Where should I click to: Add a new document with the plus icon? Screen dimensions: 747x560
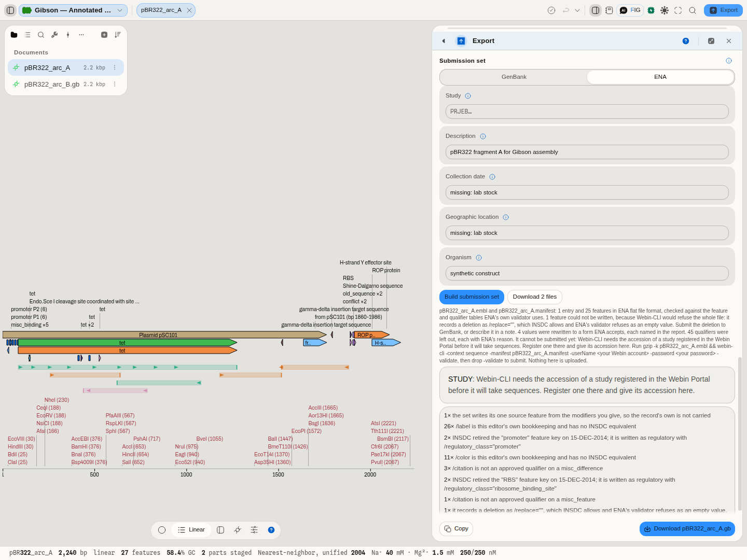pyautogui.click(x=104, y=35)
